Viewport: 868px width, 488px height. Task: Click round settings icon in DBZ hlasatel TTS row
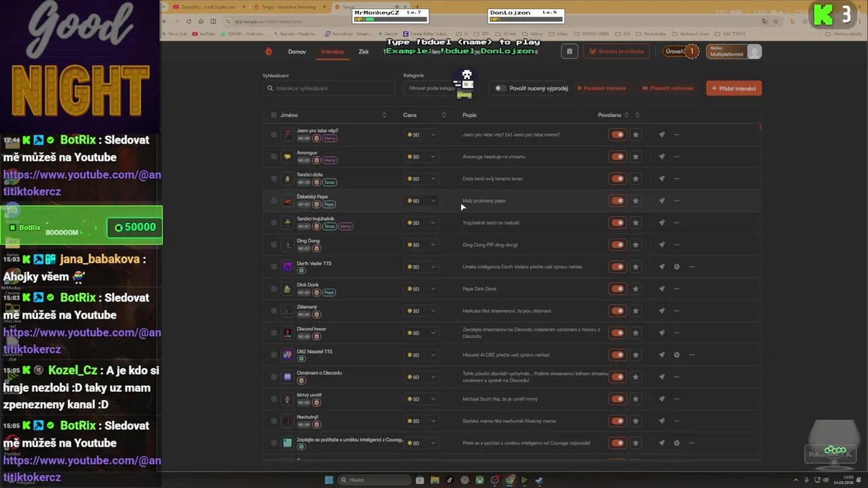tap(677, 355)
